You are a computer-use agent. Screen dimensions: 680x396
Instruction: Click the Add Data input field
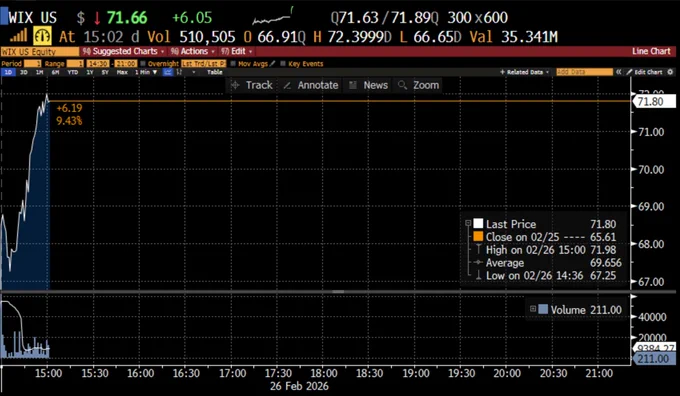pos(585,72)
